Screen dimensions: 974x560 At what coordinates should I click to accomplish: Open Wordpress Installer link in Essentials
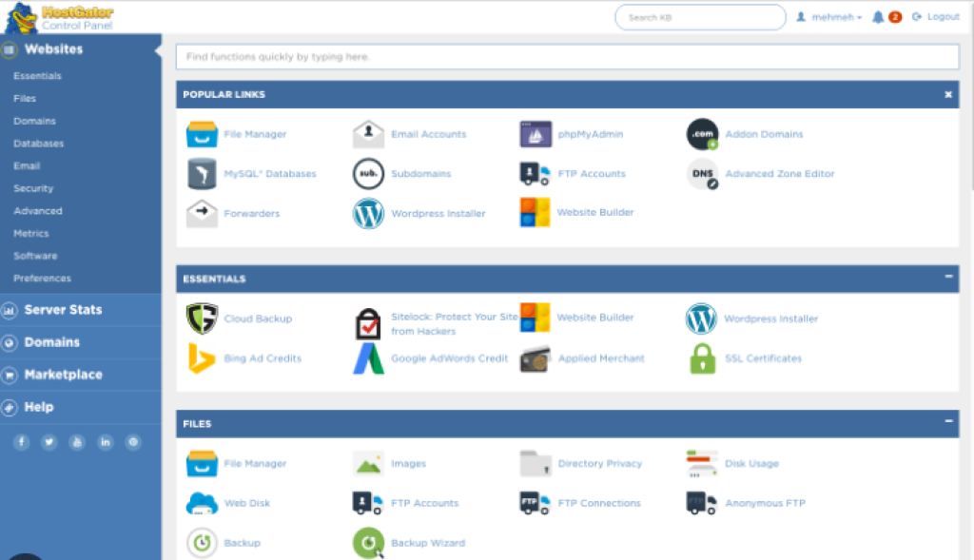pos(770,319)
